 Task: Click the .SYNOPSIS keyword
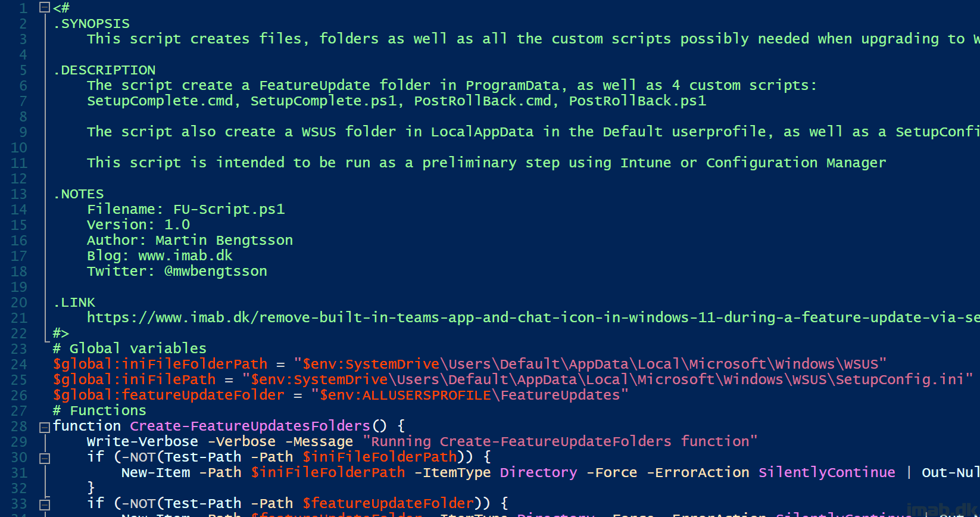click(x=92, y=23)
